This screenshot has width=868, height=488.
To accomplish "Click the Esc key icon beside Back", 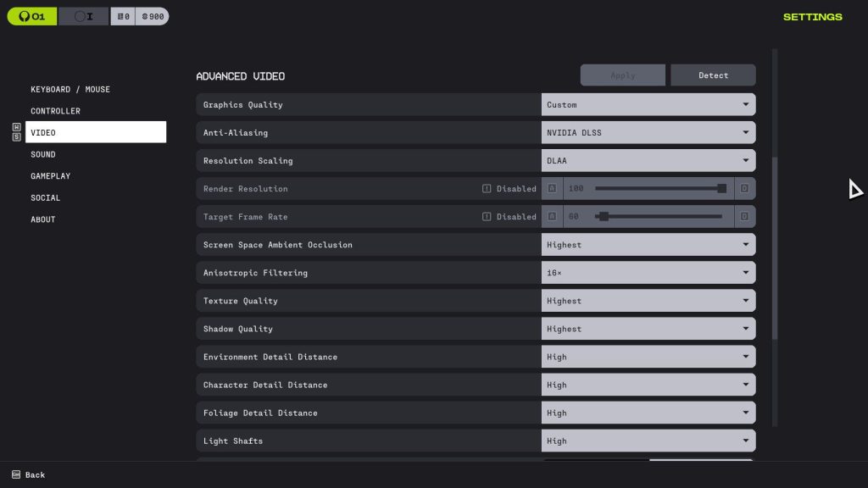I will pos(16,474).
